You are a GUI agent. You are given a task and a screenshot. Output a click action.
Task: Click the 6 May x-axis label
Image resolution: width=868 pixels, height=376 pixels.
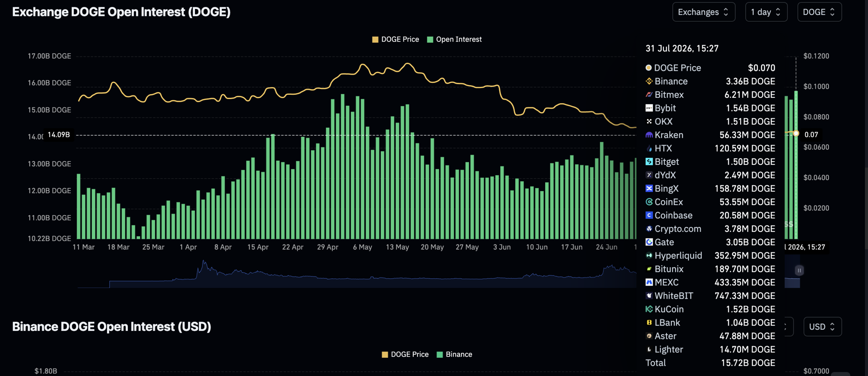pyautogui.click(x=362, y=247)
